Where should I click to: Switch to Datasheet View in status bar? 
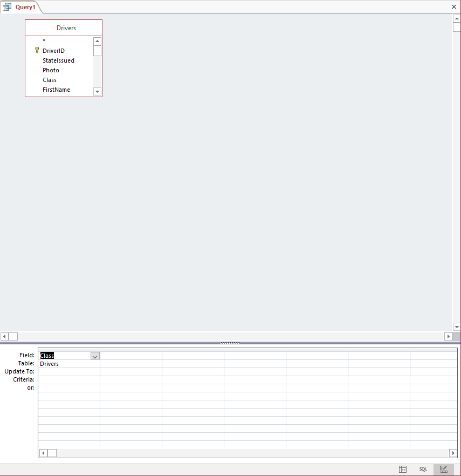(x=402, y=469)
